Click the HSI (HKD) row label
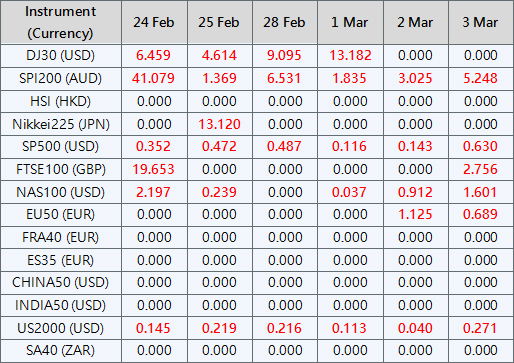 coord(61,101)
